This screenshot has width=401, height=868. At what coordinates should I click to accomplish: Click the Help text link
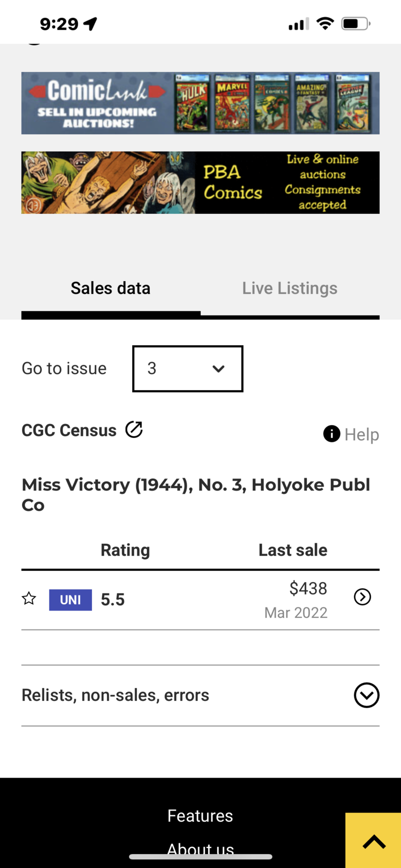(x=362, y=434)
